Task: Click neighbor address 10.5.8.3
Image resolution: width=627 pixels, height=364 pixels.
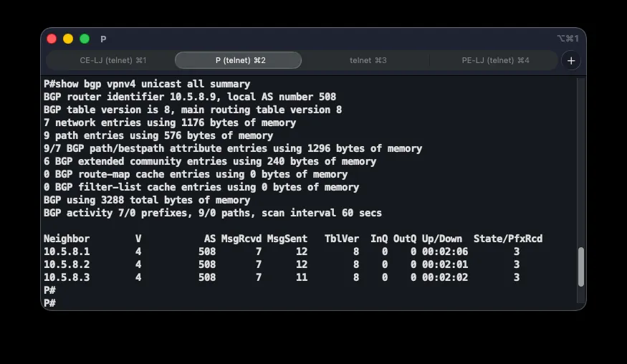Action: tap(67, 277)
